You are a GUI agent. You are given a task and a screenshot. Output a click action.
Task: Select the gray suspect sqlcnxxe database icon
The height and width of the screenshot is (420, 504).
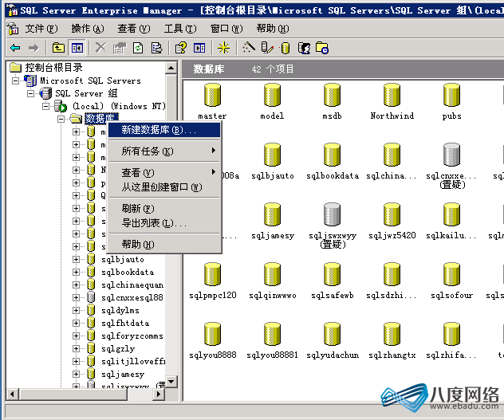tap(451, 155)
